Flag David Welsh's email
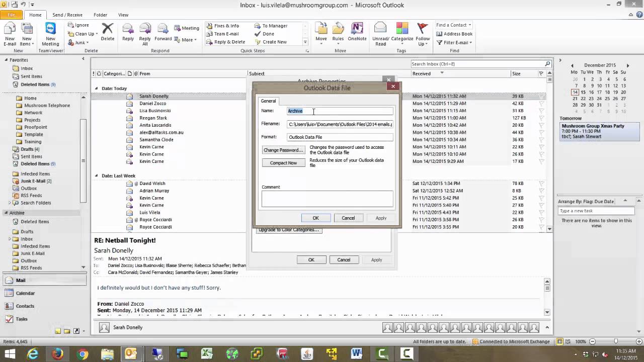Image resolution: width=644 pixels, height=362 pixels. 541,184
